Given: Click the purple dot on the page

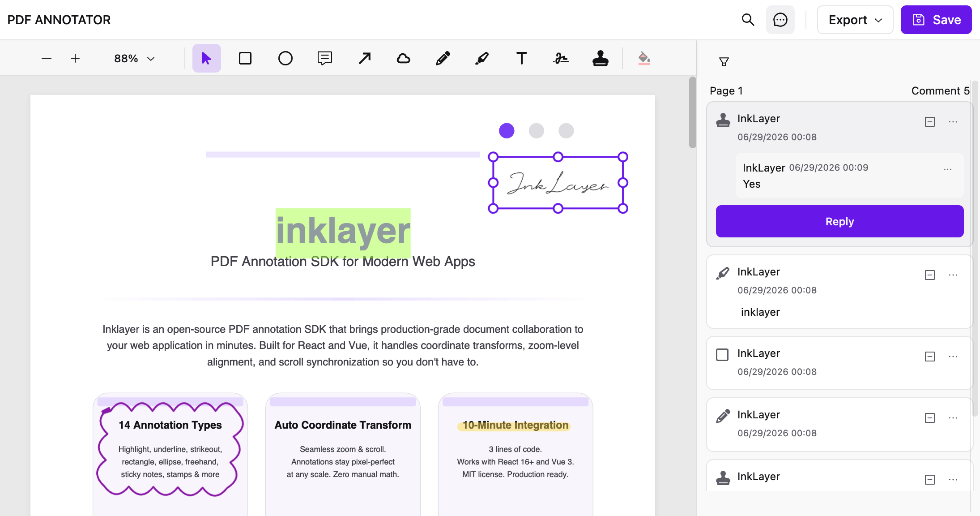Looking at the screenshot, I should 507,131.
